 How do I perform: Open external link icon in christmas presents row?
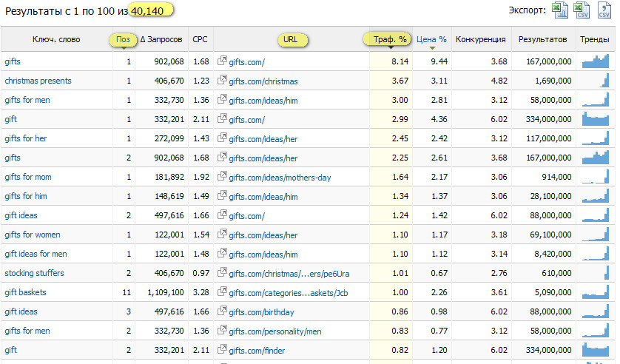222,80
